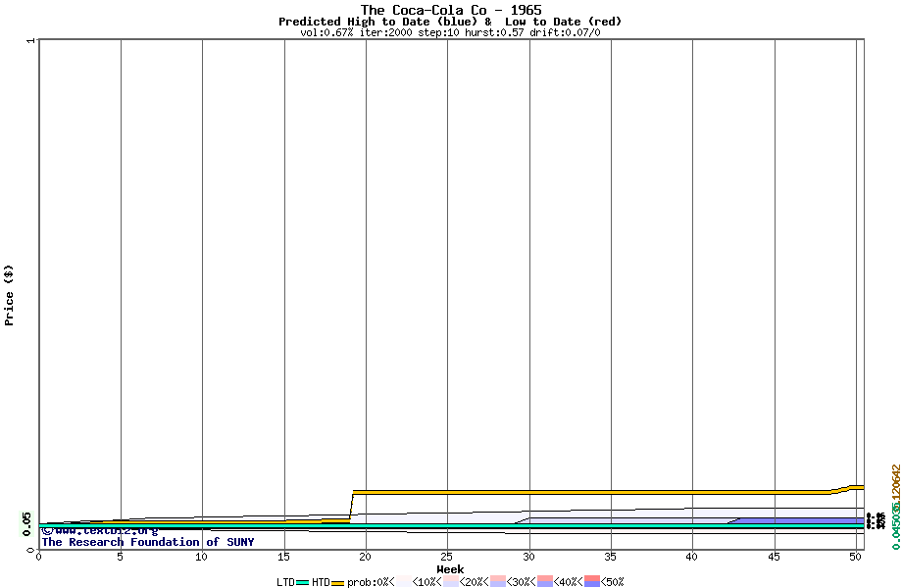
Task: Click the '<50%' legend label
Action: point(612,582)
